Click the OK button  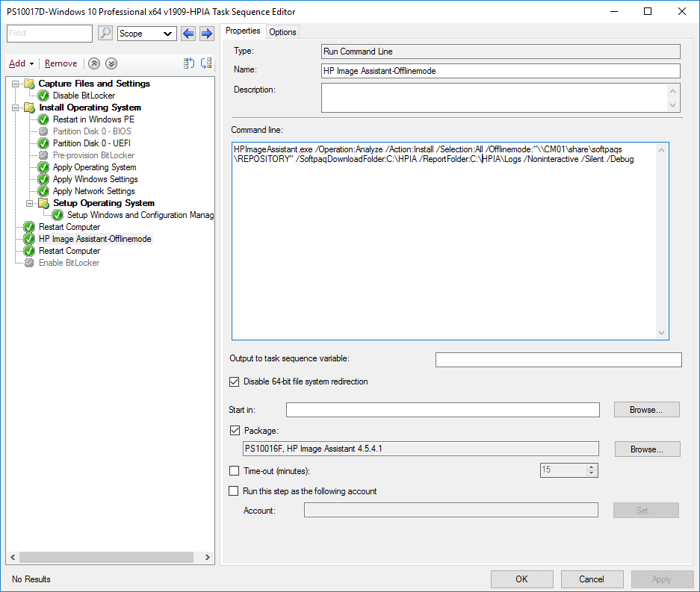click(x=522, y=579)
